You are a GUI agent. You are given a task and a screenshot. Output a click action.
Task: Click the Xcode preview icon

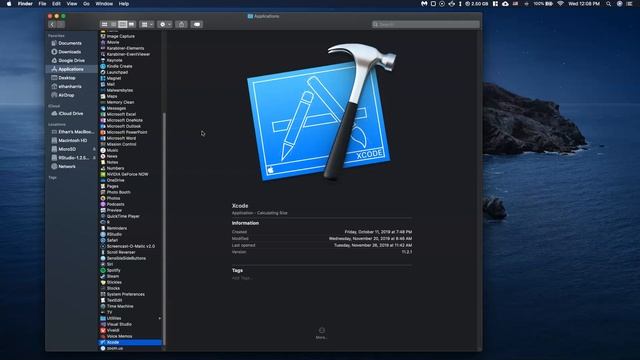pyautogui.click(x=321, y=112)
